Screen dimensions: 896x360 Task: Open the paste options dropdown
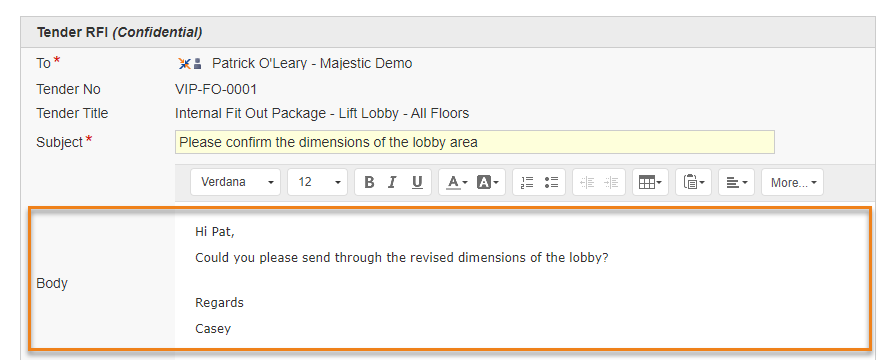[x=694, y=182]
